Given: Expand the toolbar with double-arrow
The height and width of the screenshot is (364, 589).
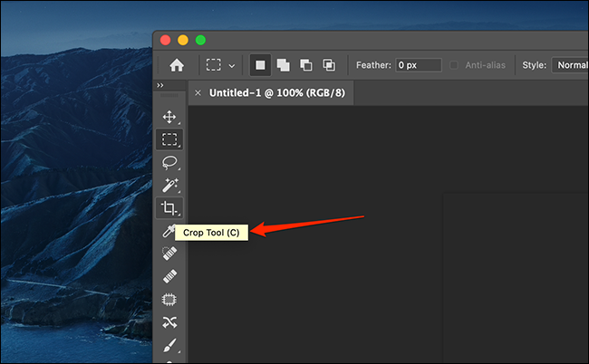Looking at the screenshot, I should point(159,85).
